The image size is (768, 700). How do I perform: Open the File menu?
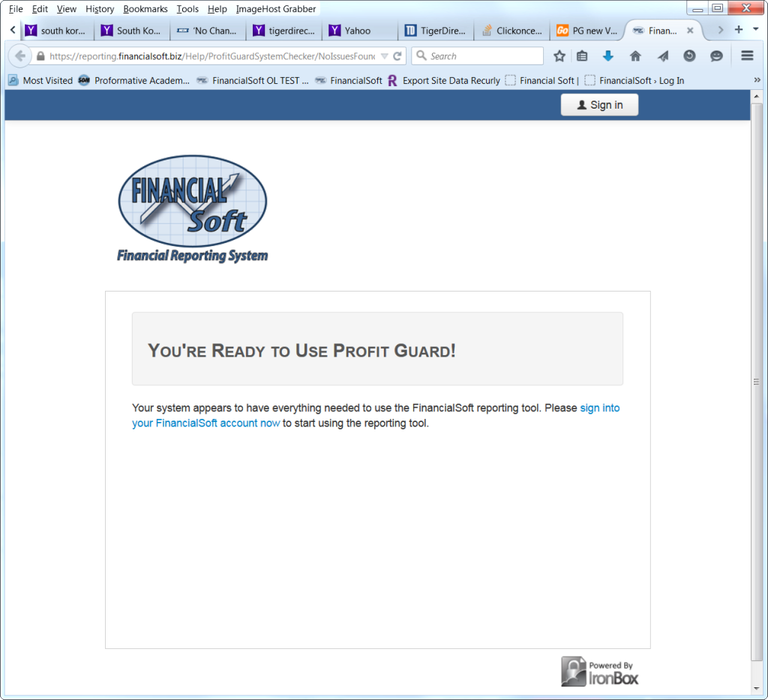coord(16,9)
